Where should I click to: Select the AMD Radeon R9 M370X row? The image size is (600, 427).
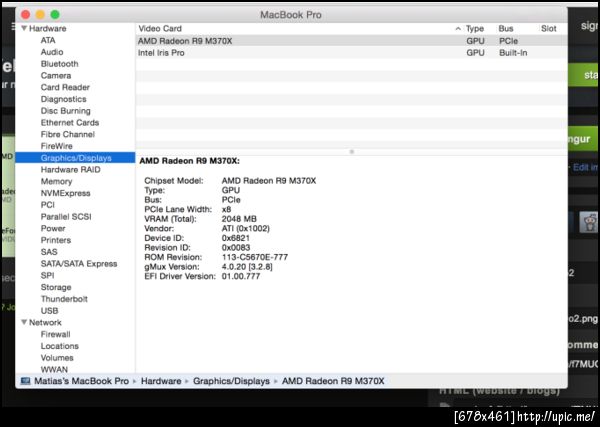click(351, 41)
